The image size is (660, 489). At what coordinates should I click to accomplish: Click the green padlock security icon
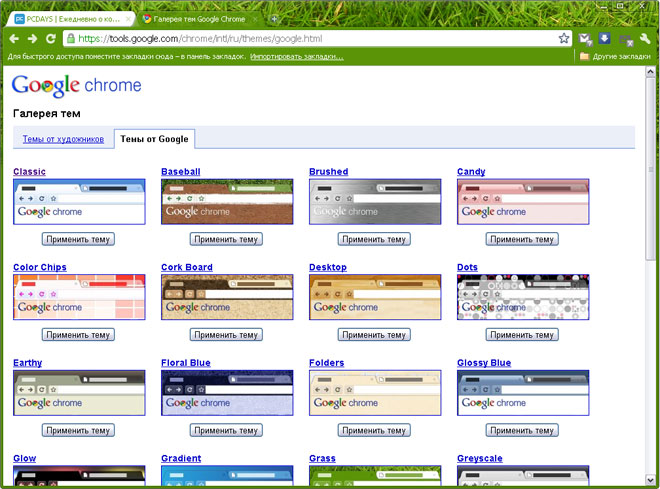[71, 39]
